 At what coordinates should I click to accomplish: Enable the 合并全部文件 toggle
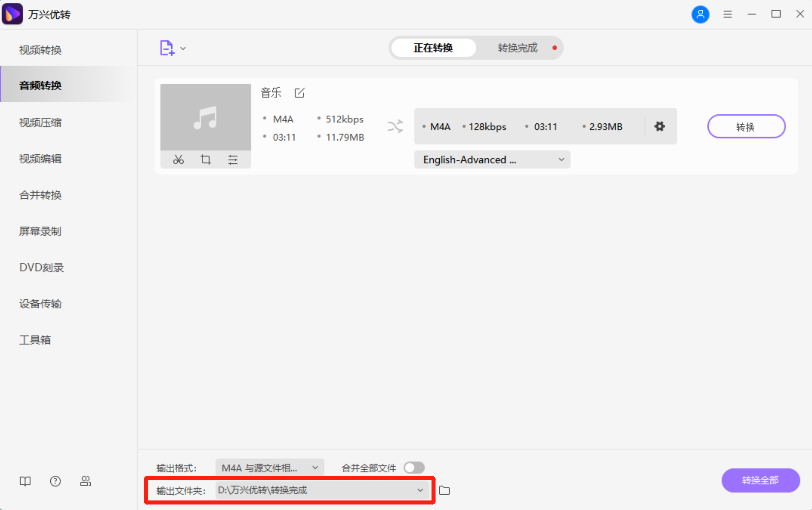click(414, 467)
